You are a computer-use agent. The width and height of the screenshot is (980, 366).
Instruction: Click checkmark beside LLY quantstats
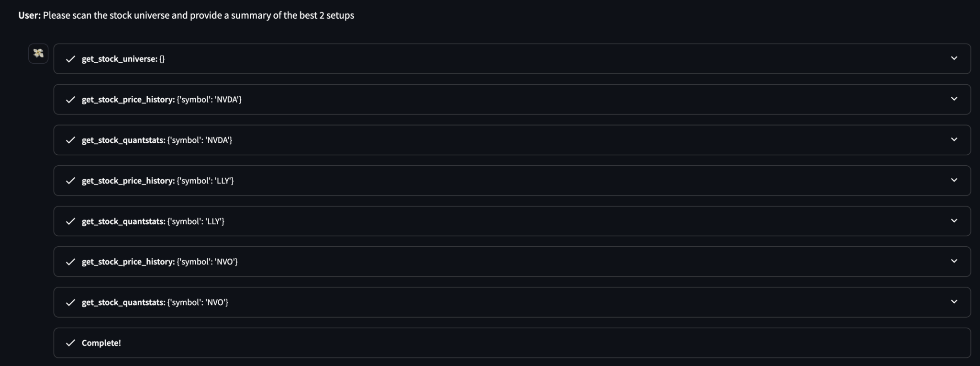(70, 221)
